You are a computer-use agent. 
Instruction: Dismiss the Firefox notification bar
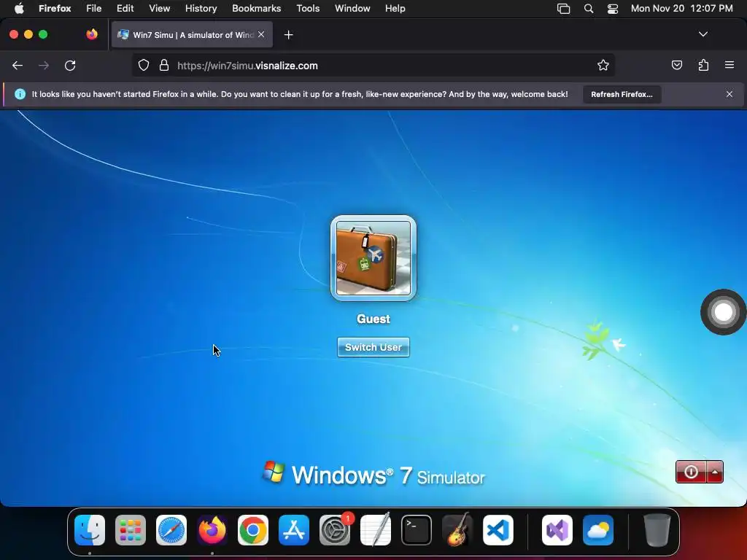pos(729,94)
